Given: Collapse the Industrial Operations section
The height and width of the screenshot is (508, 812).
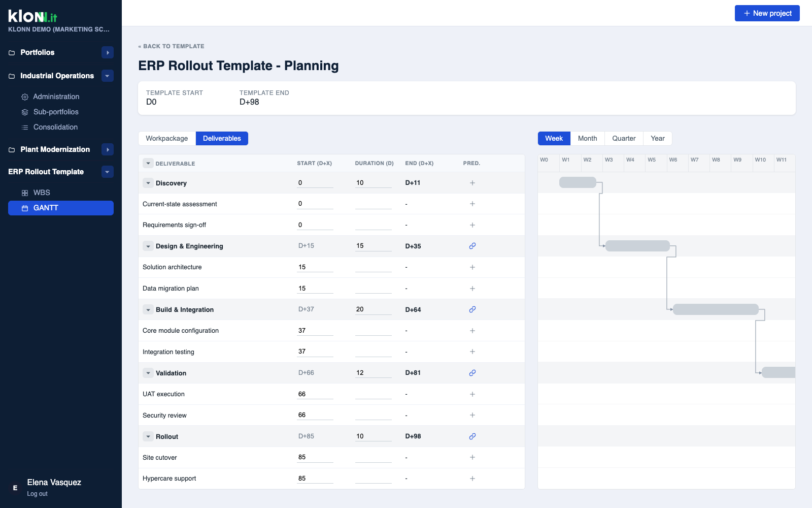Looking at the screenshot, I should (x=108, y=76).
